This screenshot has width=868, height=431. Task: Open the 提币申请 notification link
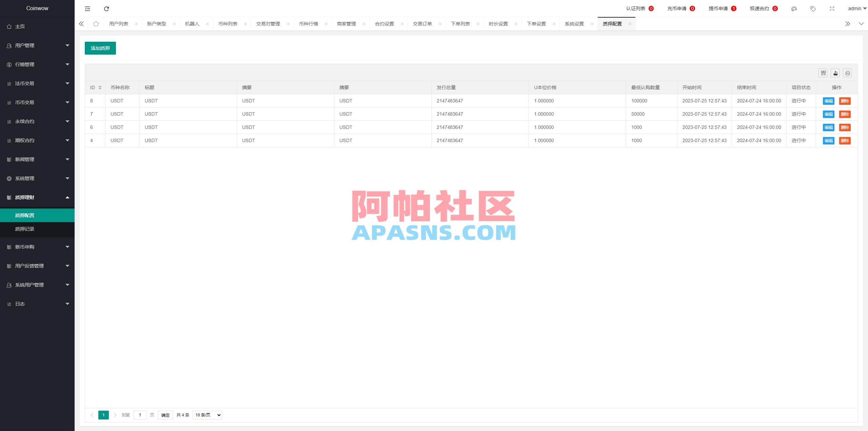tap(723, 9)
